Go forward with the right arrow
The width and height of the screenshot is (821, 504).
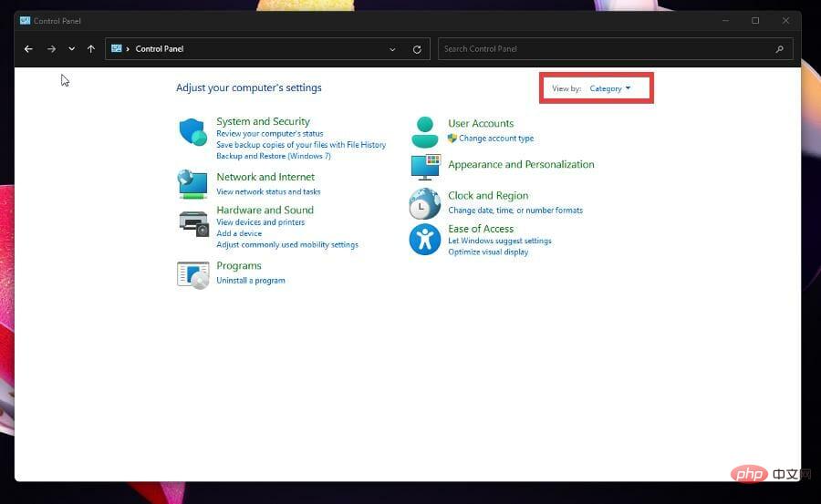coord(51,48)
